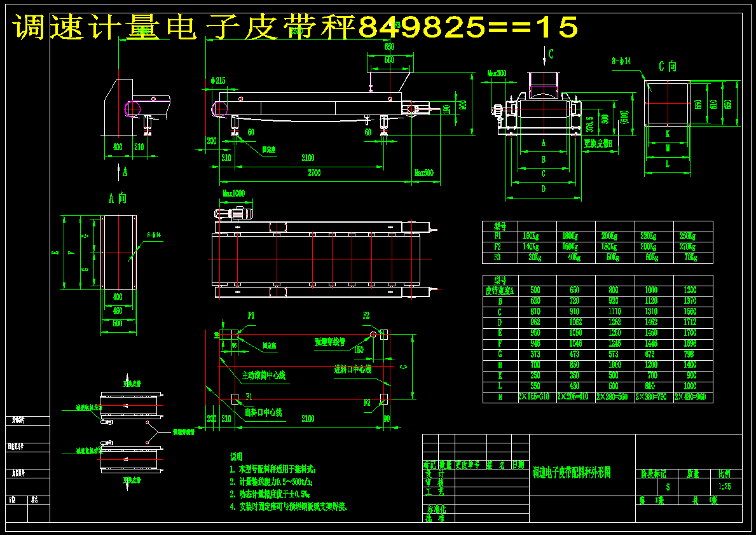Select the '190' dimension in the side view
Image resolution: width=756 pixels, height=535 pixels.
pyautogui.click(x=447, y=110)
